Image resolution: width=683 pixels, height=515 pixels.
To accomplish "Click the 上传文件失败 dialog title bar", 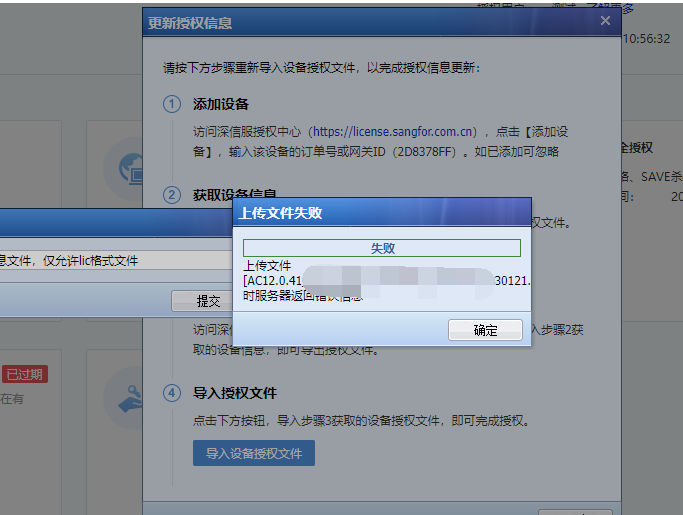I will coord(382,213).
